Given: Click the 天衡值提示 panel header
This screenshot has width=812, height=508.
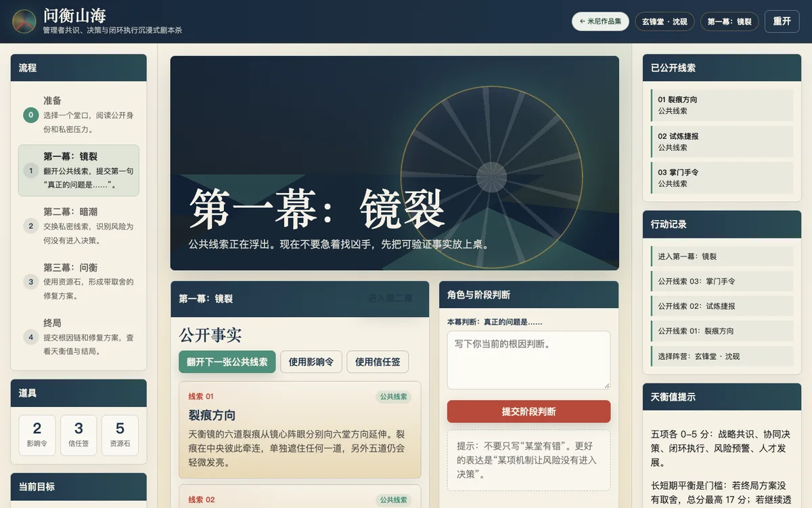Looking at the screenshot, I should pyautogui.click(x=721, y=397).
